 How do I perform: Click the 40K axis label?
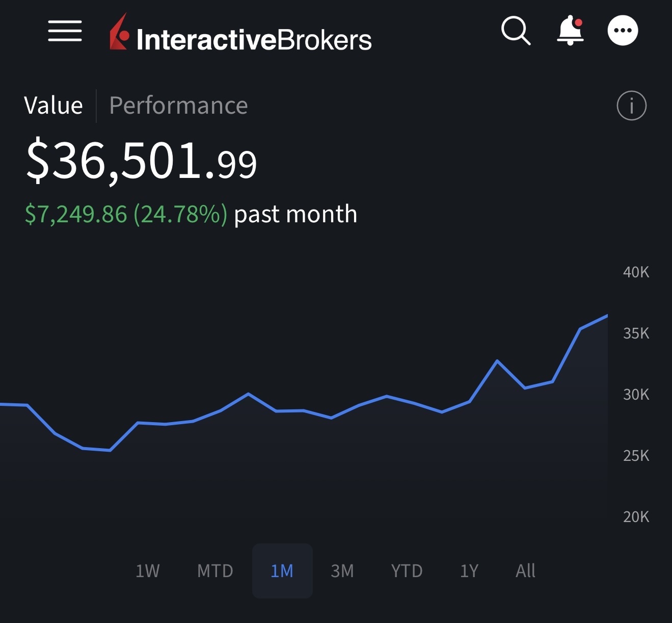636,272
